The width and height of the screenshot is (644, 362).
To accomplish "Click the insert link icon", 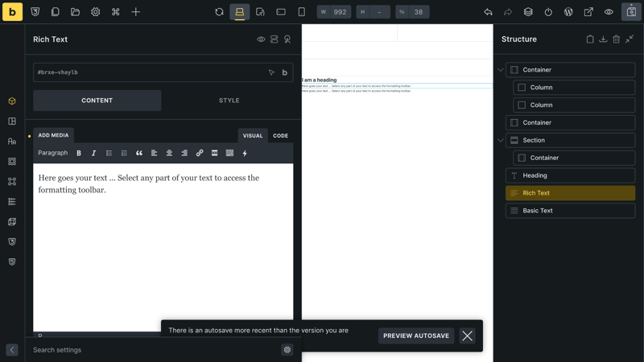I will (200, 153).
